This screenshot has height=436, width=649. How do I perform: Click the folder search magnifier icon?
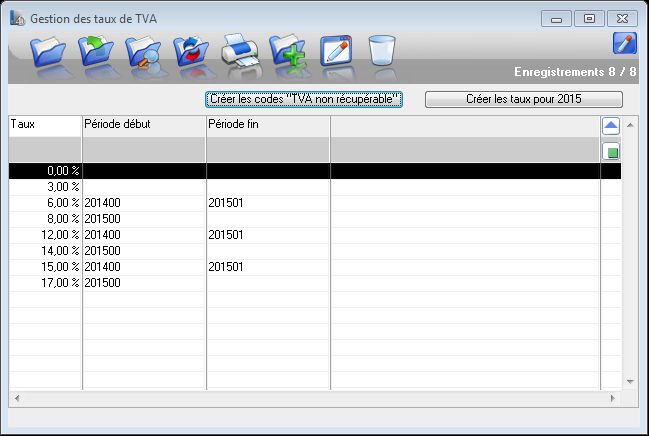143,52
